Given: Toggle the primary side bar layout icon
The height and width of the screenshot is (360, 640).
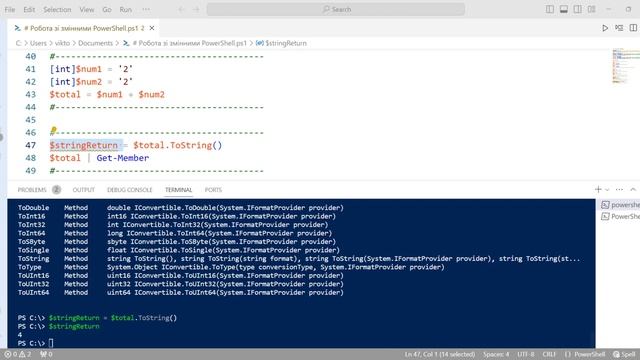Looking at the screenshot, I should click(x=550, y=9).
